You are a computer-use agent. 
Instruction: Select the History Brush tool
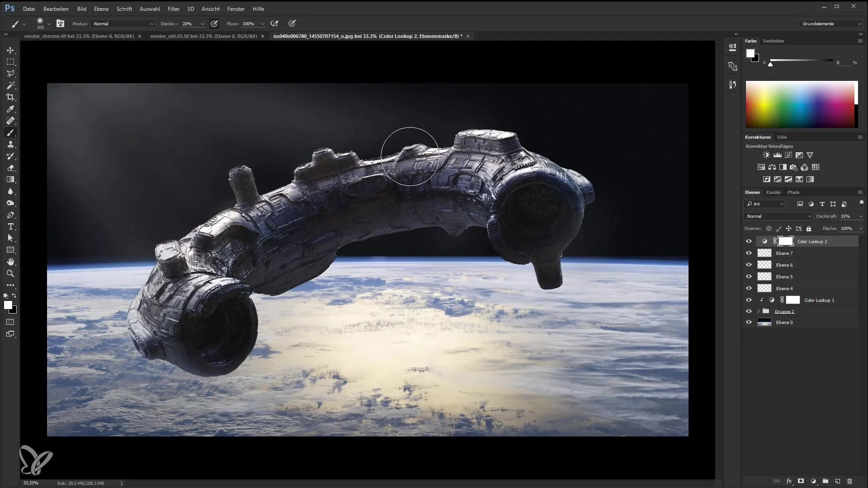pos(10,156)
